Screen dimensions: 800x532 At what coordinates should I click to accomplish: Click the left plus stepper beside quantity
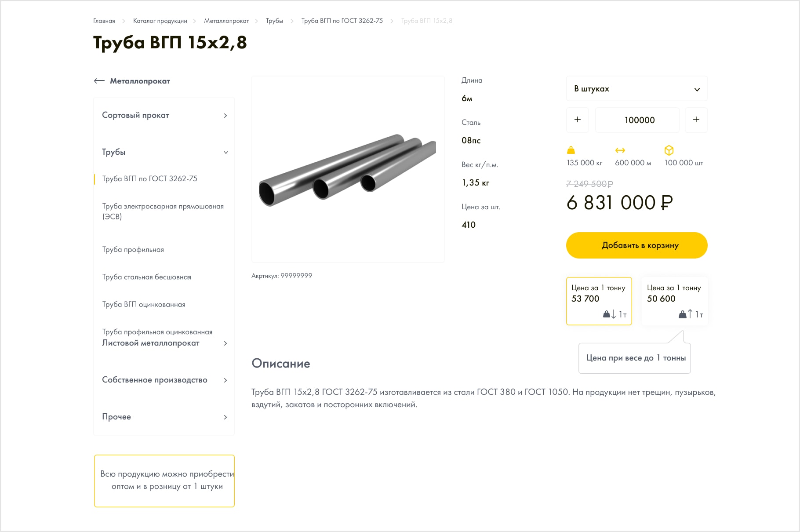(578, 120)
